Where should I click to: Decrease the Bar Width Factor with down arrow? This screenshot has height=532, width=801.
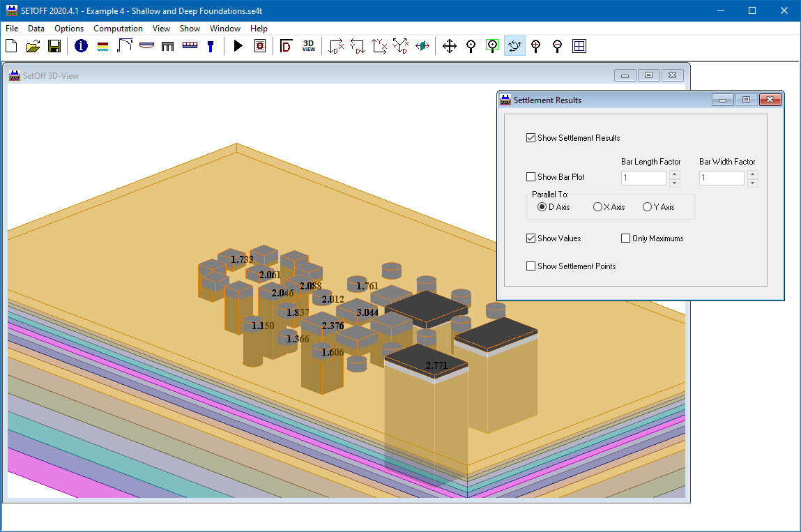click(752, 183)
